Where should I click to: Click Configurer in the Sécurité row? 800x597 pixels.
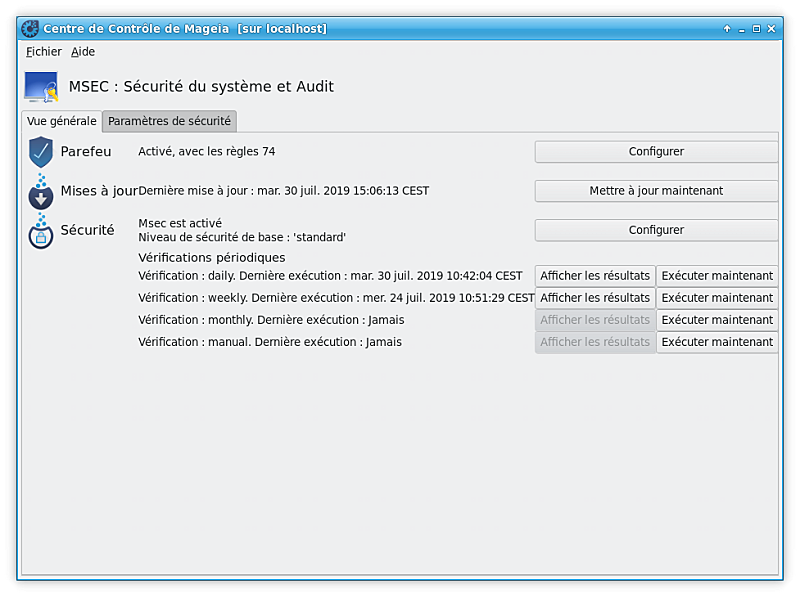(x=656, y=230)
